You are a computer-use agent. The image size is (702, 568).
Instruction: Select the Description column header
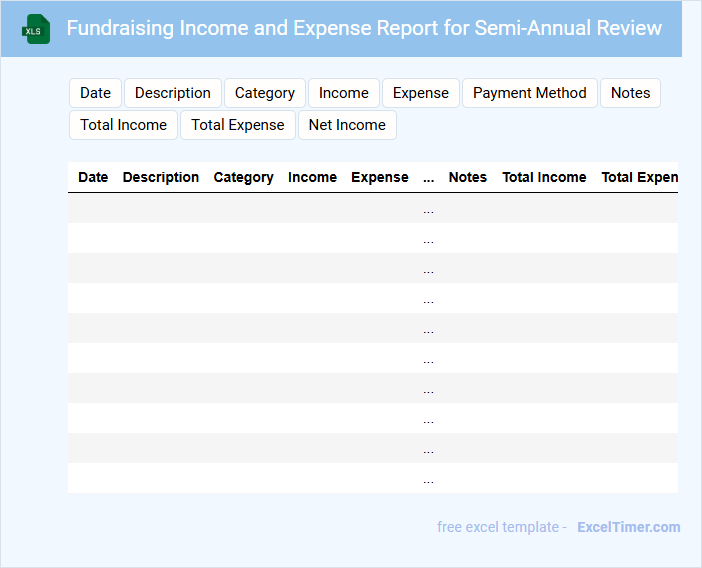tap(161, 177)
